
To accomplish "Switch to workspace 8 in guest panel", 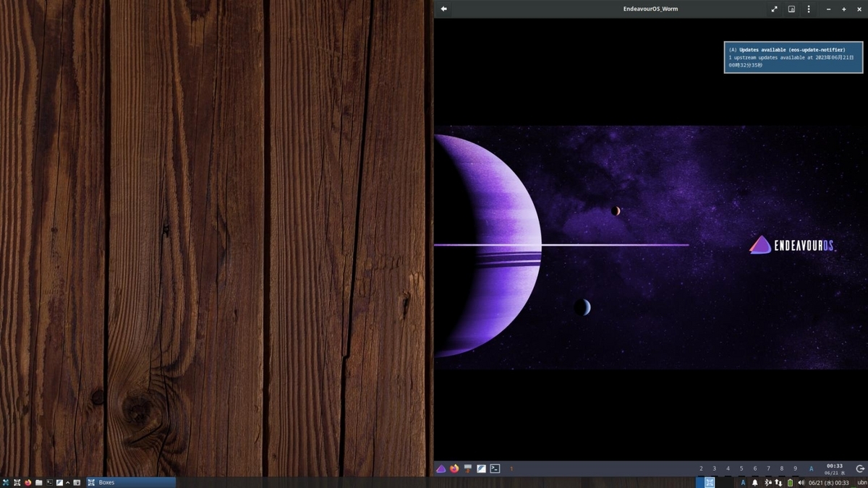I will click(781, 468).
